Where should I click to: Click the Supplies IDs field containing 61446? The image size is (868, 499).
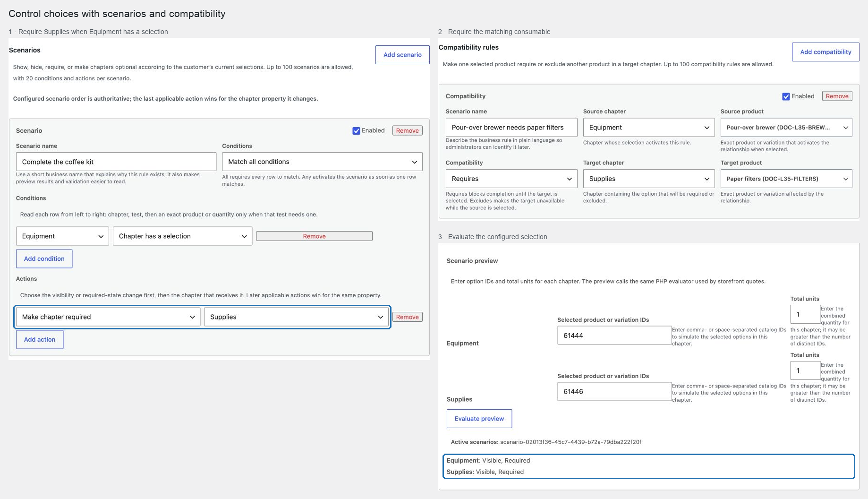pos(614,392)
